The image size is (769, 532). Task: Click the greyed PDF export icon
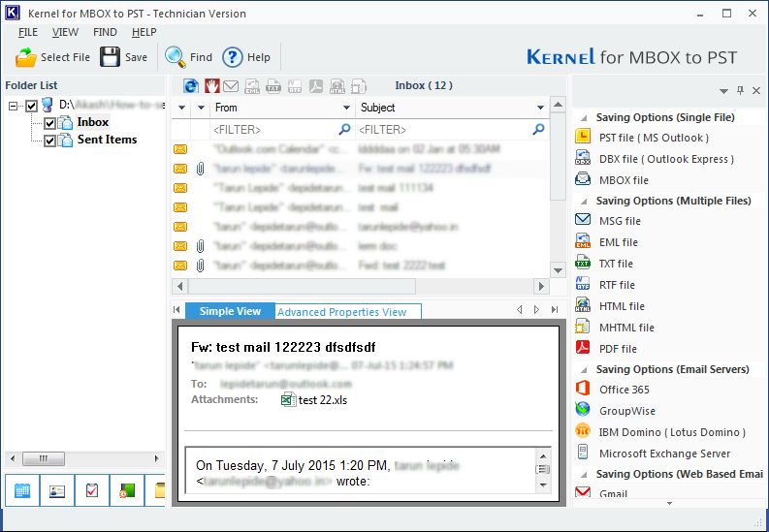pos(316,86)
